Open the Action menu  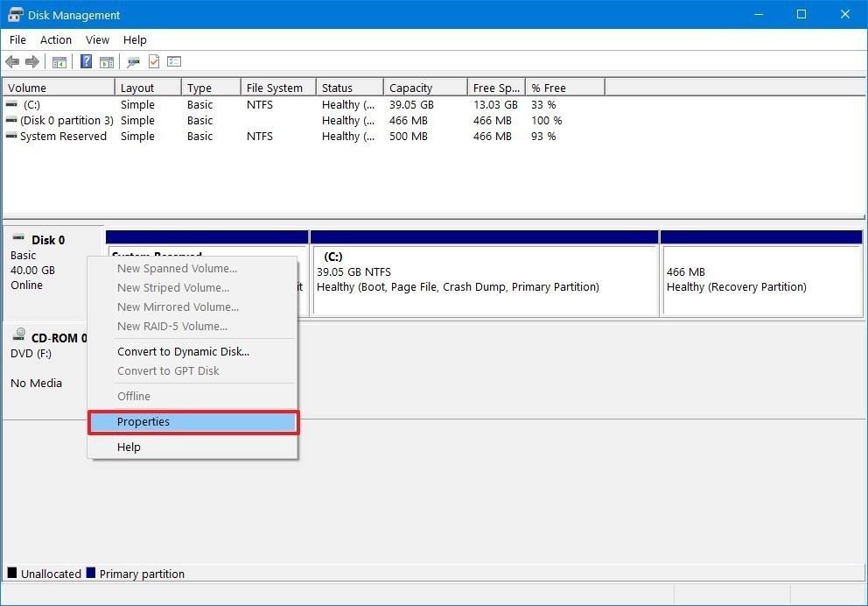tap(56, 39)
